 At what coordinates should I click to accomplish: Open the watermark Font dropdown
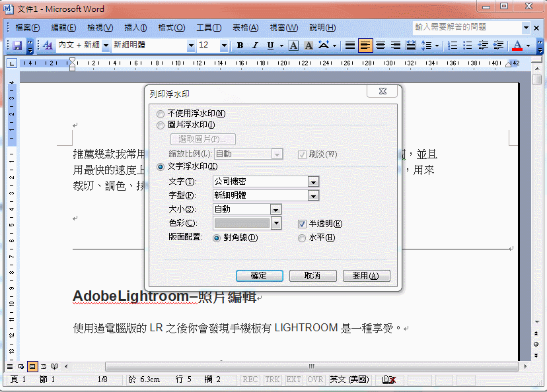[x=313, y=196]
